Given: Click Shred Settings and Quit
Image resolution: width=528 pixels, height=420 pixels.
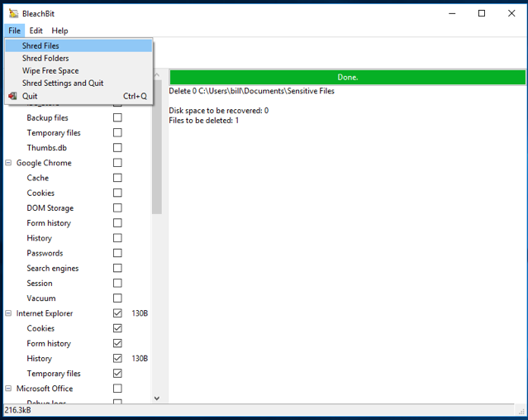Looking at the screenshot, I should coord(63,83).
